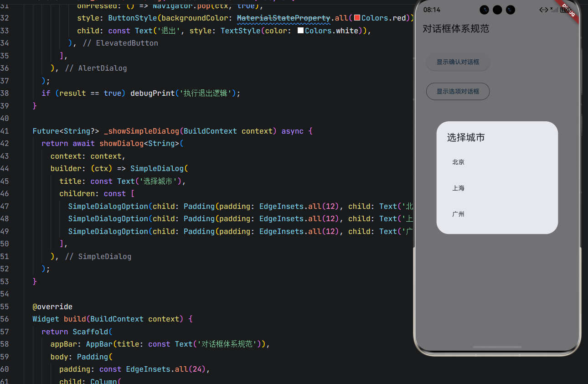
Task: Click the deprecated MaterialStateProperty identifier
Action: (x=283, y=18)
